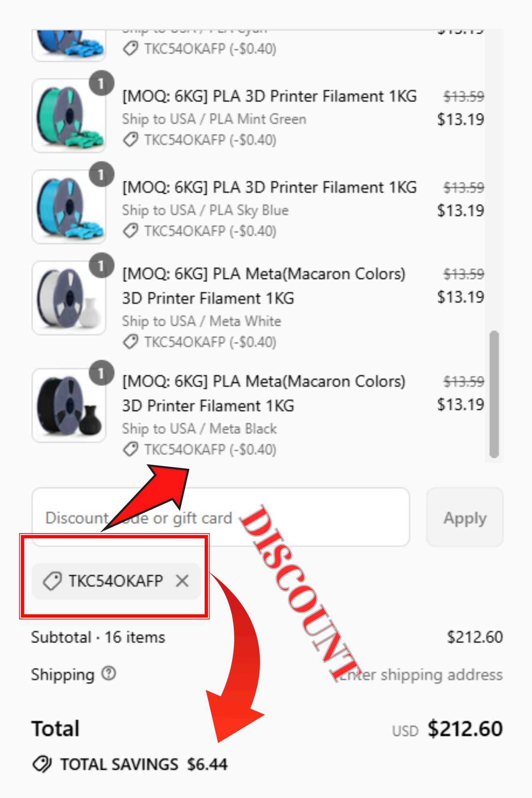Click the quantity badge on the Mint Green item
The image size is (532, 798).
coord(101,83)
